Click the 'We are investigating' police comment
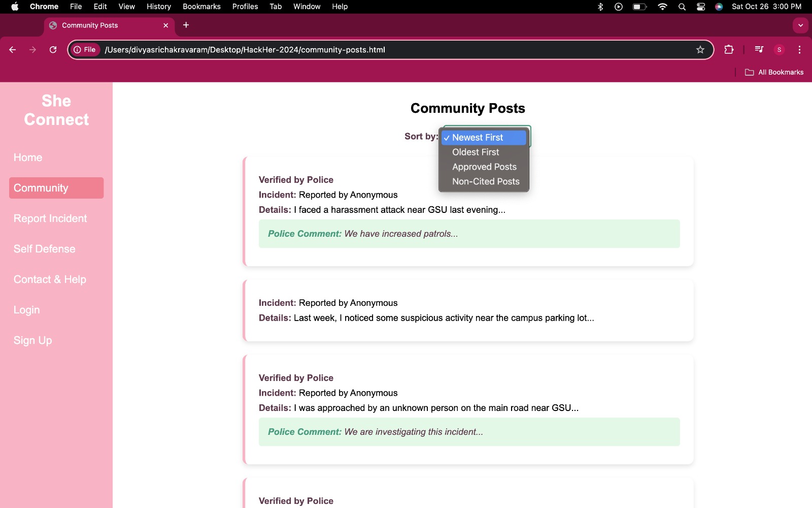The width and height of the screenshot is (812, 508). [x=469, y=432]
